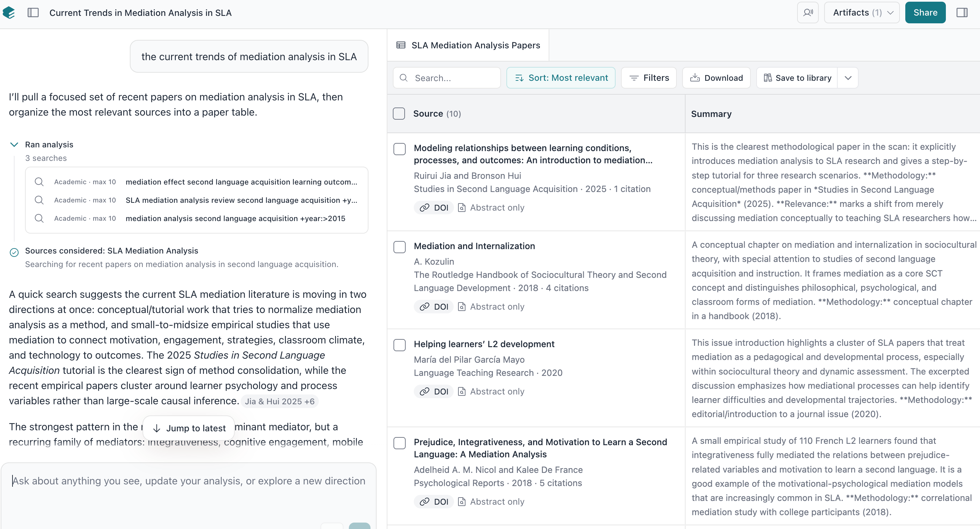Open 'Modeling relationships between learning conditions' paper title

(x=533, y=154)
